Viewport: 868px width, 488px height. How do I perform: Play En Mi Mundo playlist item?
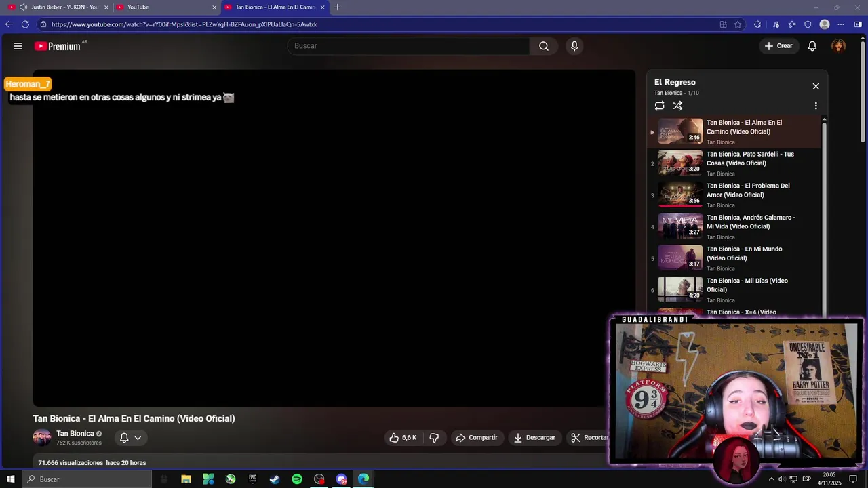(x=735, y=258)
